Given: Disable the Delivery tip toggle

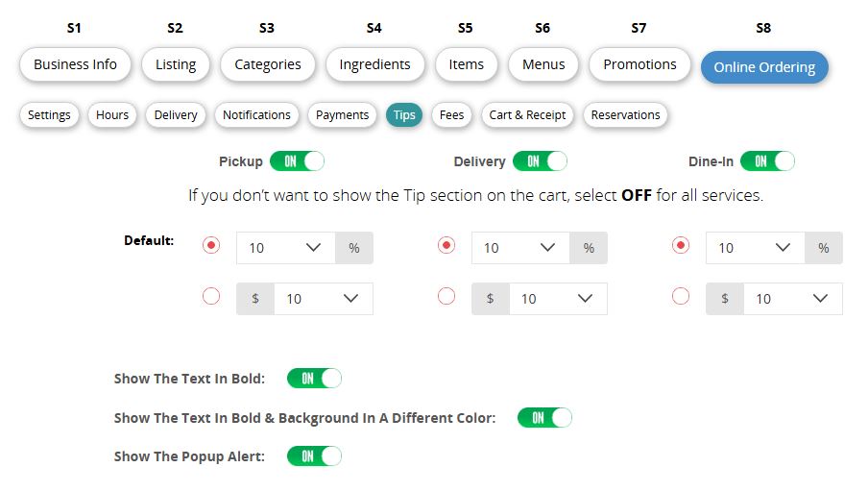Looking at the screenshot, I should (540, 161).
